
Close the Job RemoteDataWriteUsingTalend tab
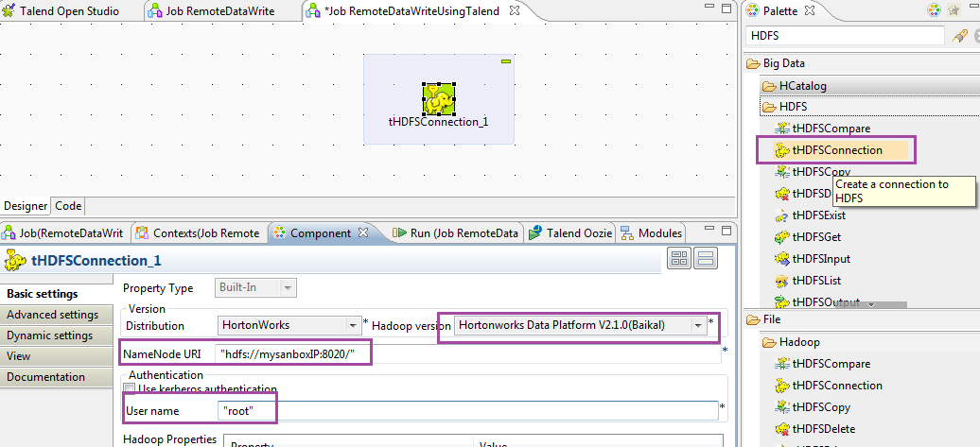(514, 10)
